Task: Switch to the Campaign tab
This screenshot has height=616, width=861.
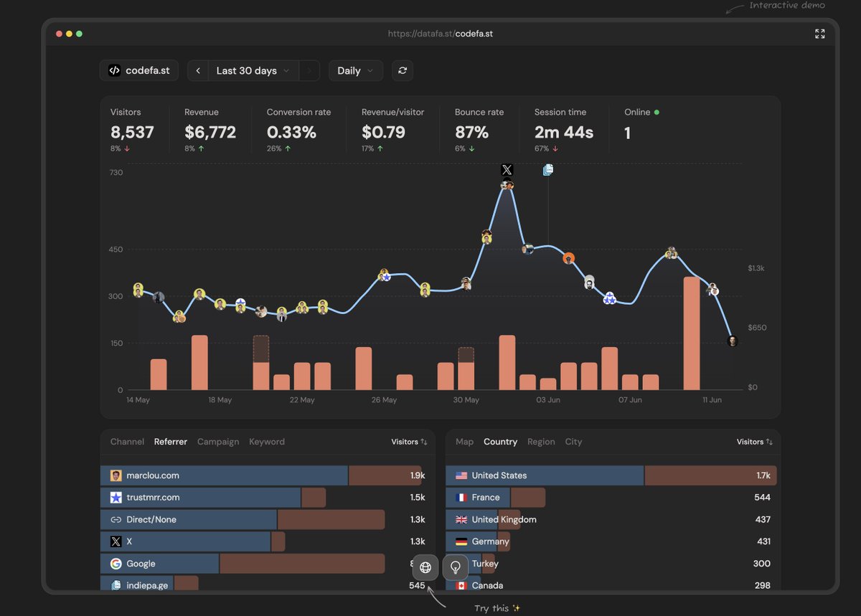Action: (x=218, y=442)
